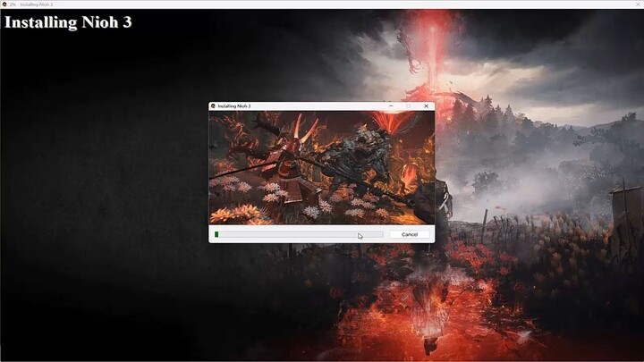
Task: Click the large 'Installing Nioh 3' heading
Action: [x=68, y=22]
